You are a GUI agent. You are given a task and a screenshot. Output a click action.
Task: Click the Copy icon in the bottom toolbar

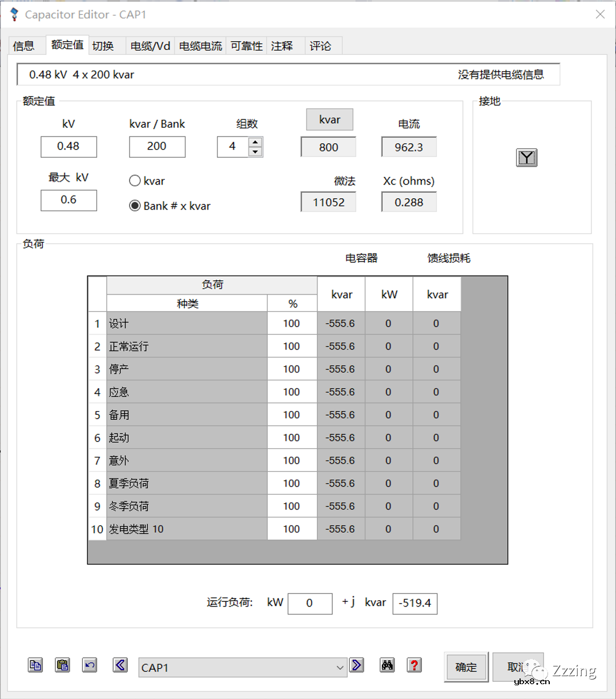tap(35, 665)
